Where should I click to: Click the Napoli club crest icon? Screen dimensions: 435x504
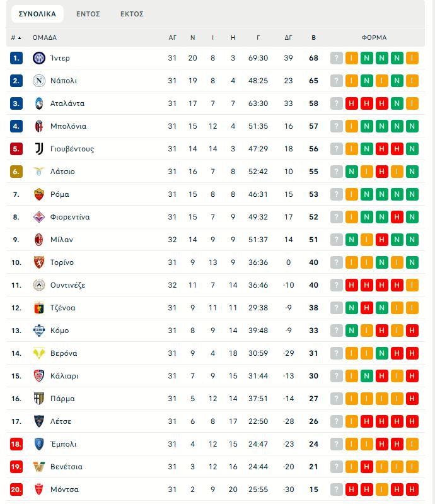pos(39,81)
